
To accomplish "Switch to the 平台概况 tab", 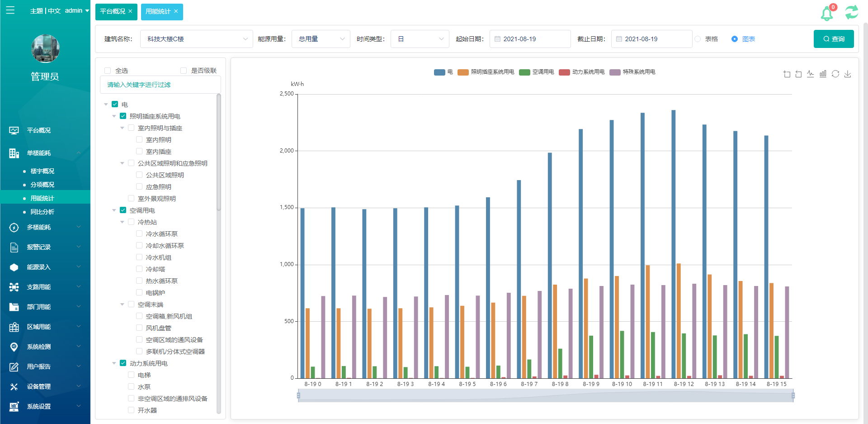I will point(112,12).
